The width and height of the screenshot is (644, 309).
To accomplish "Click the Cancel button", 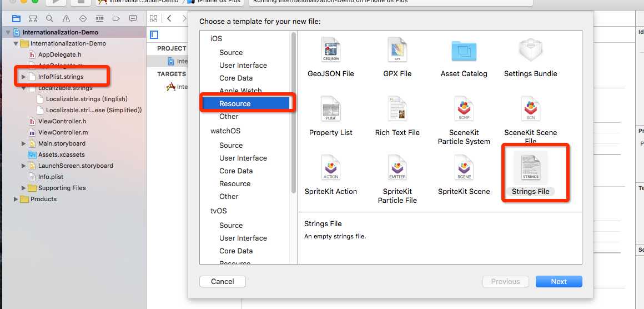I will pyautogui.click(x=223, y=281).
